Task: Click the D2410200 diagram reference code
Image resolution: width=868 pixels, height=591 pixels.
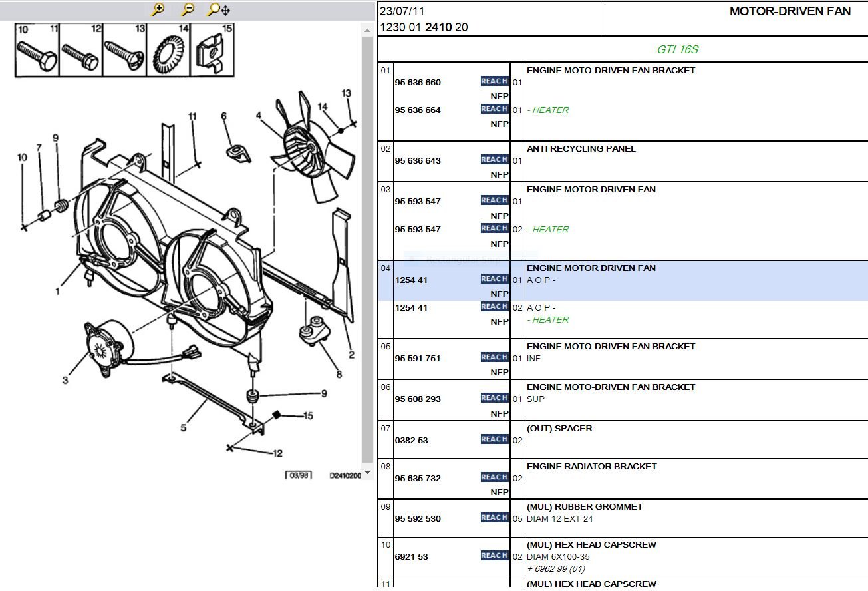Action: [345, 476]
